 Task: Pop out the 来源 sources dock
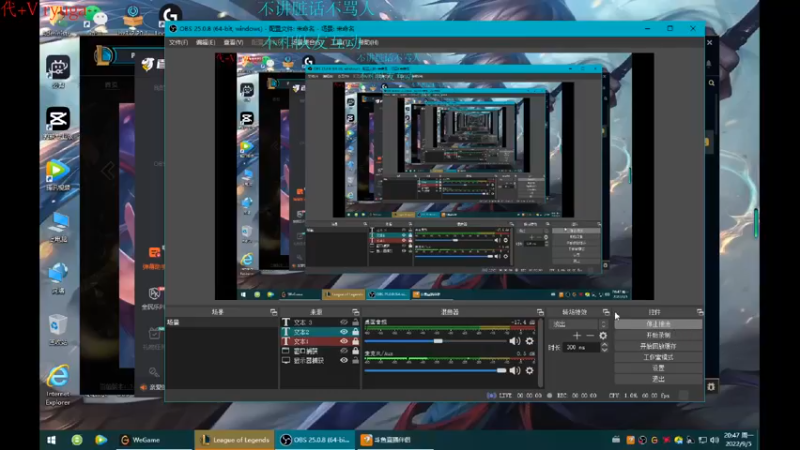[x=356, y=312]
